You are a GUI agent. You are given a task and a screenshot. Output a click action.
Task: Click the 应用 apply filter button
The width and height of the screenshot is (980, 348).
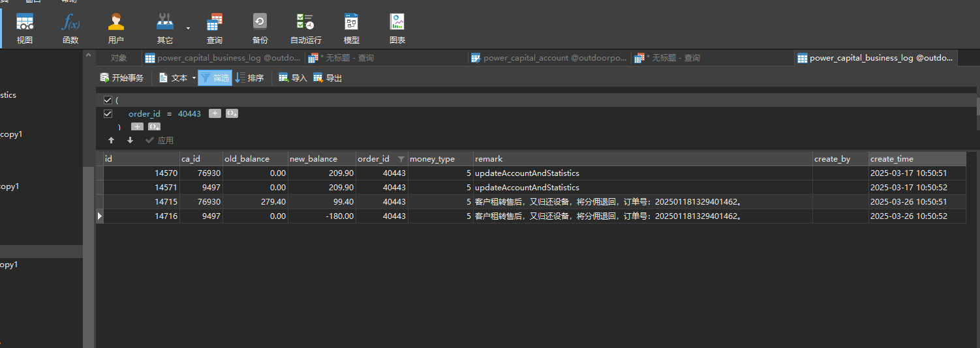(159, 140)
